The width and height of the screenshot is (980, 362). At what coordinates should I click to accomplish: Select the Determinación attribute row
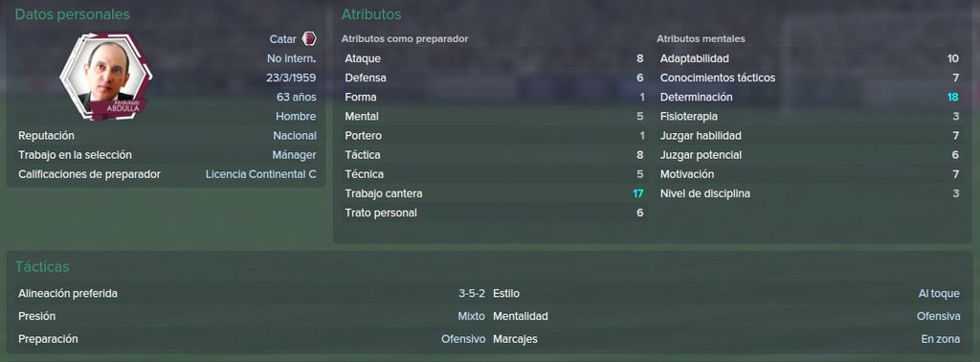tap(809, 98)
